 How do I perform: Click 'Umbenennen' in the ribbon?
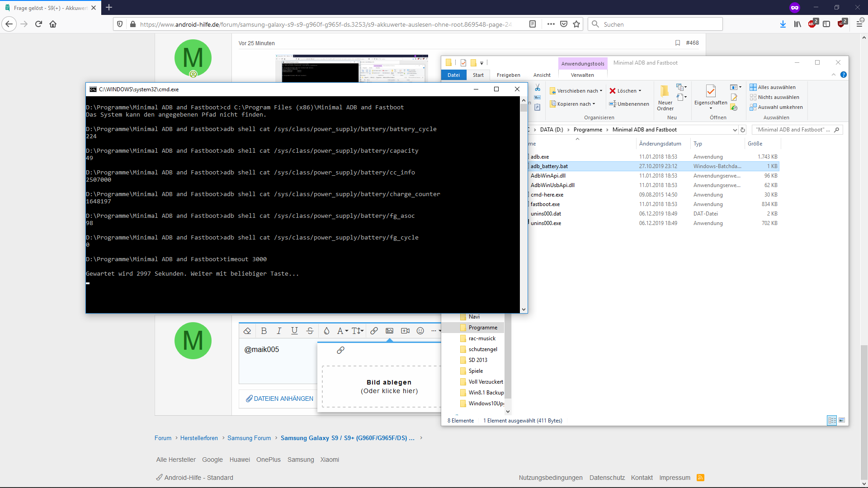point(629,104)
